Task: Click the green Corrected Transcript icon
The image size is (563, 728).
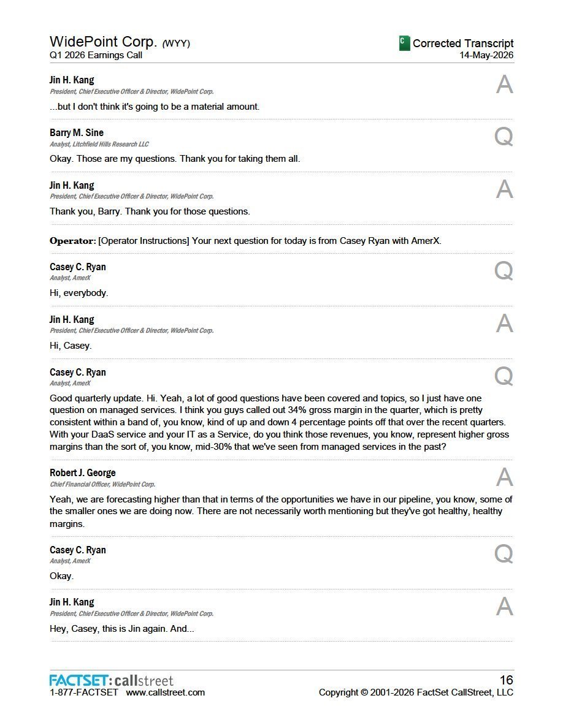Action: (404, 43)
